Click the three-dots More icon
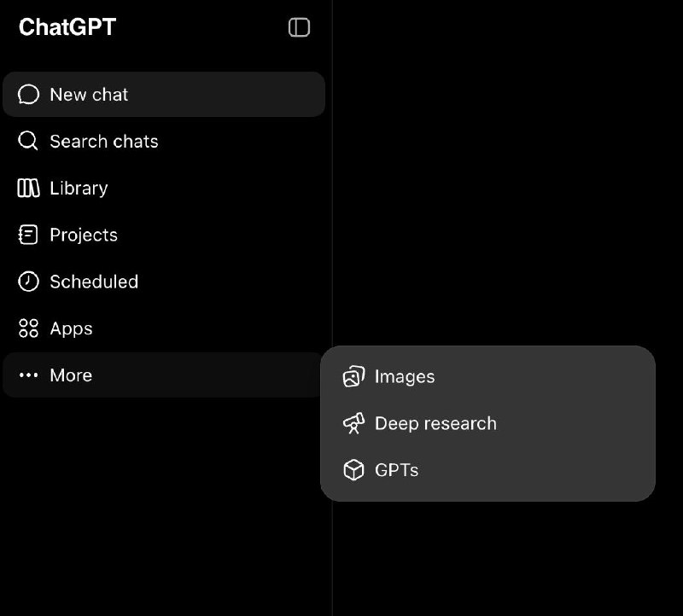The height and width of the screenshot is (616, 683). click(x=28, y=375)
